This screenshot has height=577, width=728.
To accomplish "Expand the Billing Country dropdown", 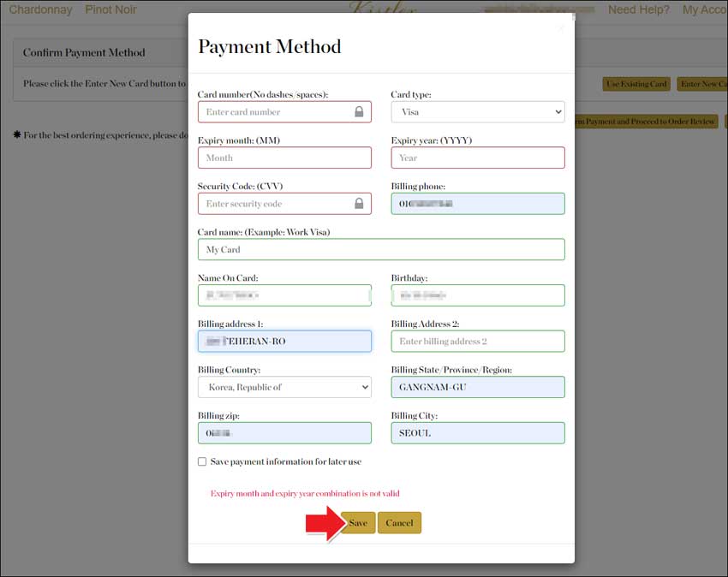I will 284,387.
